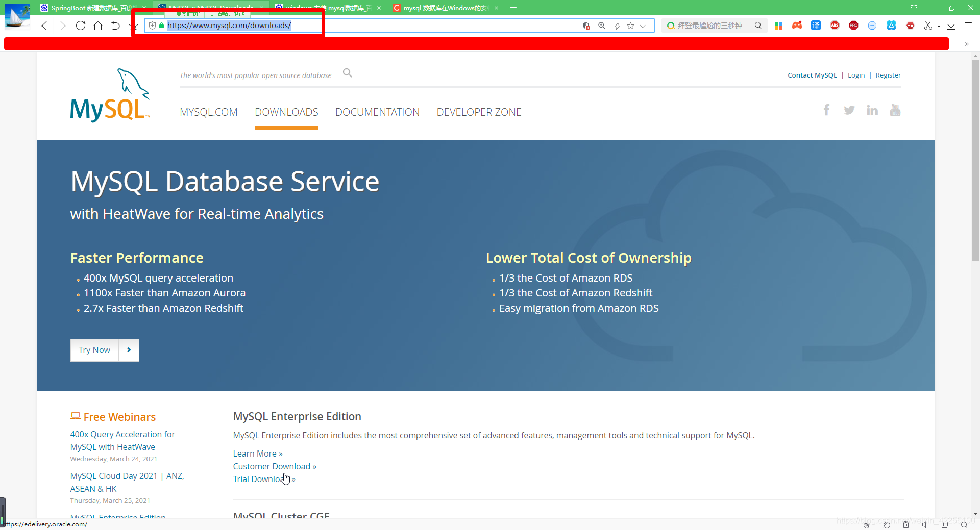
Task: Click Learn More under Enterprise Edition
Action: (x=258, y=453)
